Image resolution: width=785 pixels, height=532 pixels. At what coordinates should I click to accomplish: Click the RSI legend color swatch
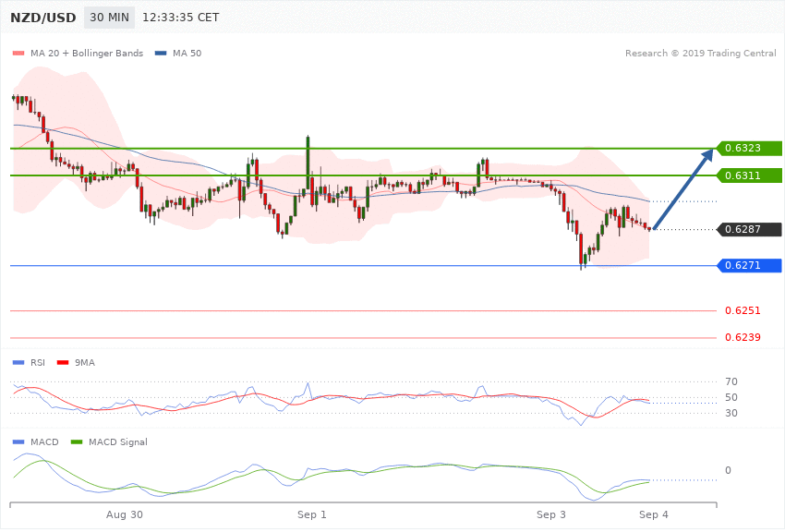[x=18, y=362]
